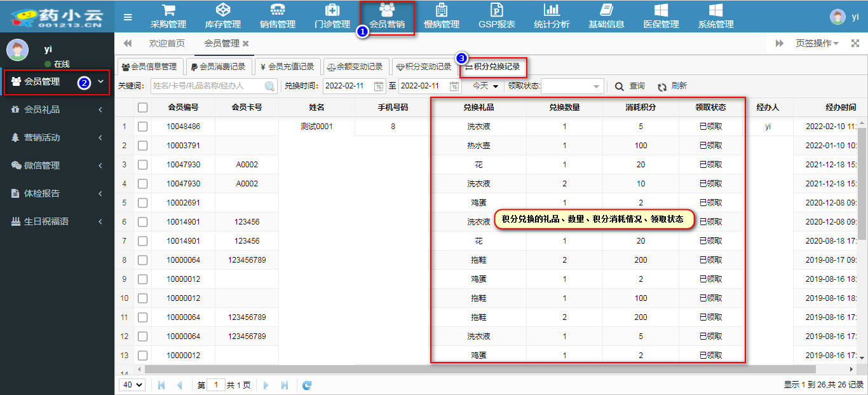Go to last page of records
The image size is (868, 395).
(x=284, y=385)
